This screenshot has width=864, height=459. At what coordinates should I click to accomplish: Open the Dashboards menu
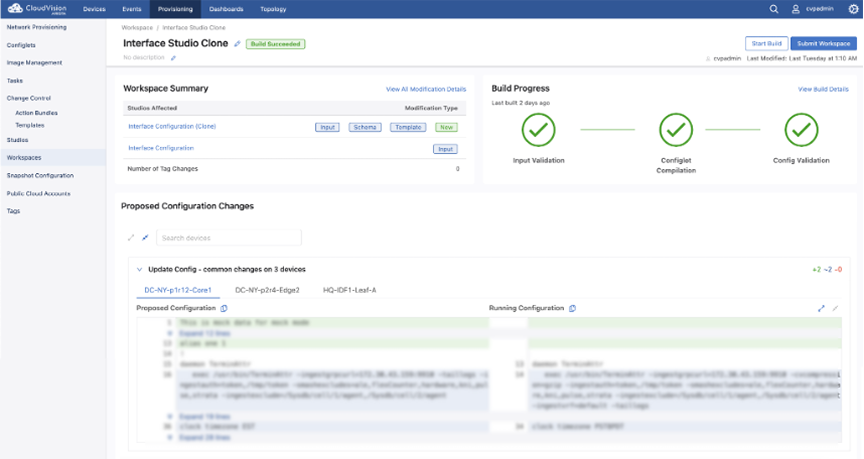tap(226, 9)
